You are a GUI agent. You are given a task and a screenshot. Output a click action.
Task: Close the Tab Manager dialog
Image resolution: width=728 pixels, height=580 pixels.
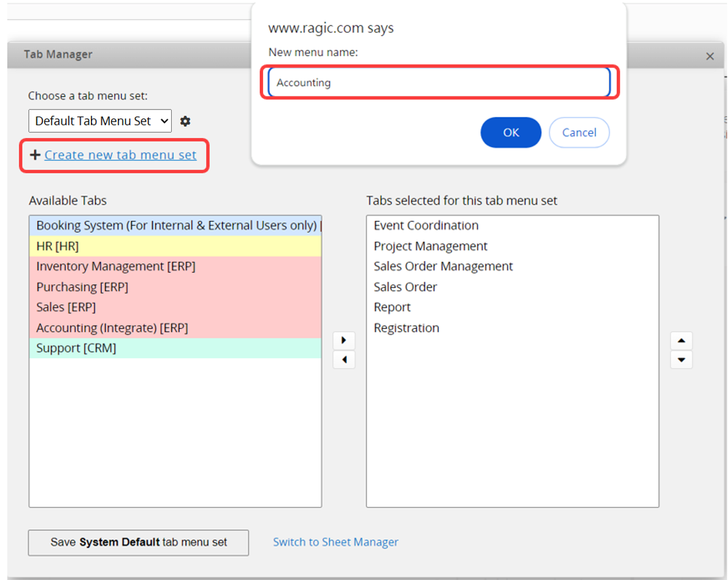[709, 56]
